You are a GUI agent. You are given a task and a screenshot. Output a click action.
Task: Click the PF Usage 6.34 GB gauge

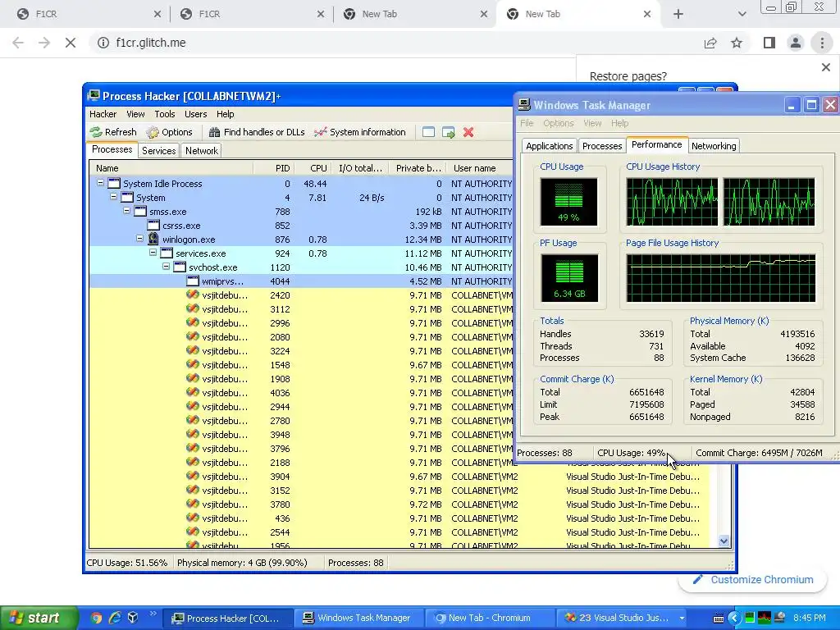click(x=569, y=278)
